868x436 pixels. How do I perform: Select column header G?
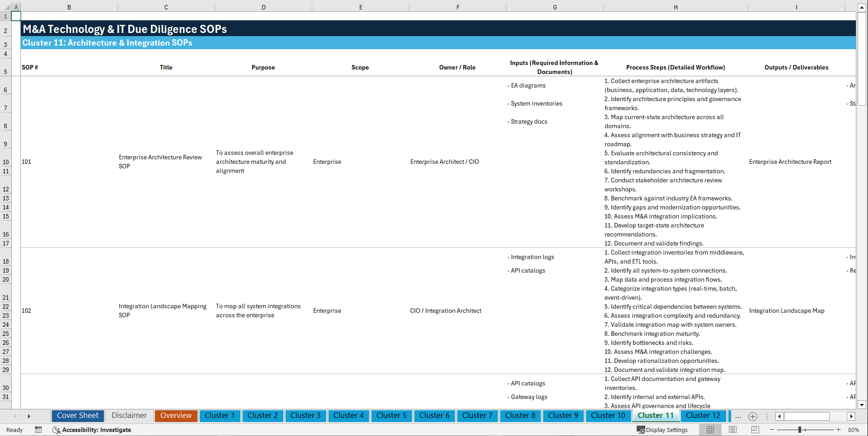coord(554,7)
